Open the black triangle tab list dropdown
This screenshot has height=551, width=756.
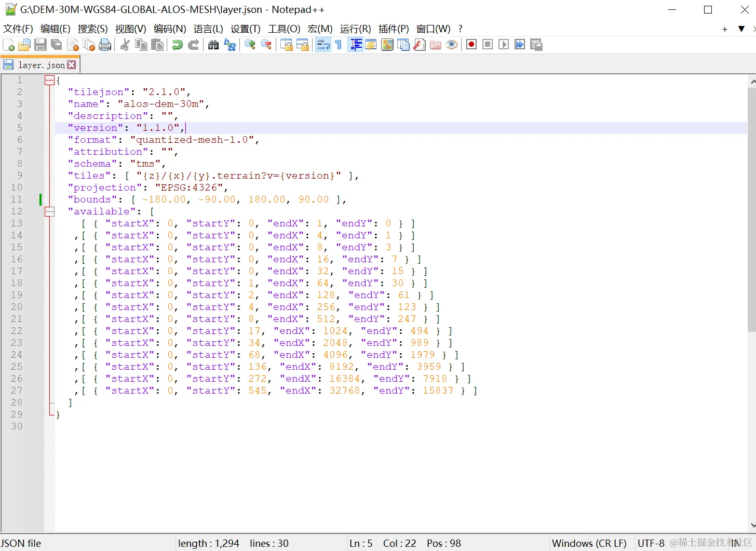[x=741, y=29]
